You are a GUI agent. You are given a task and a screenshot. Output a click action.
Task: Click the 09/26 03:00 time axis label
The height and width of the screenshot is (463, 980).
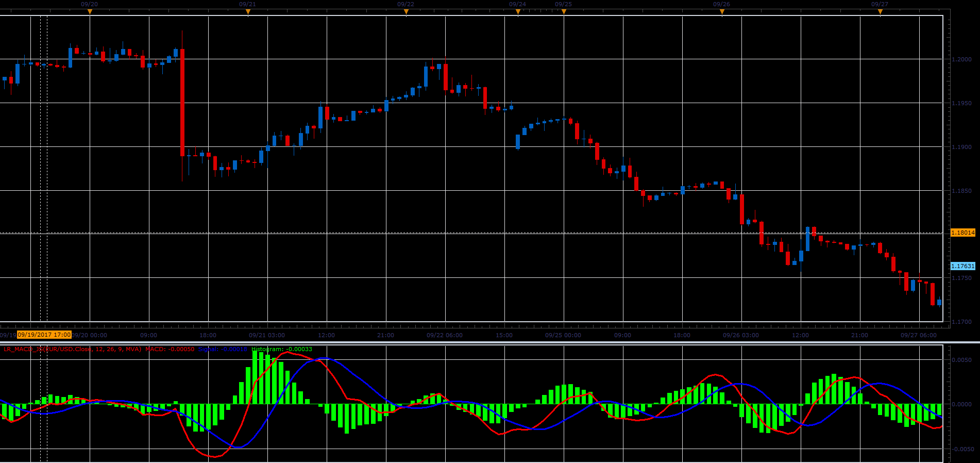click(x=741, y=335)
